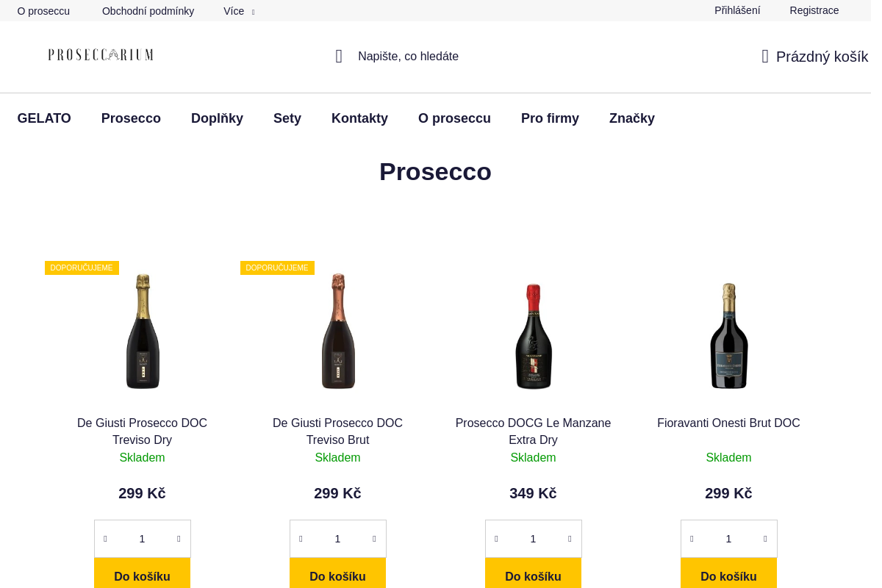Click the search magnifier icon
Screen dimensions: 882x588
(339, 56)
